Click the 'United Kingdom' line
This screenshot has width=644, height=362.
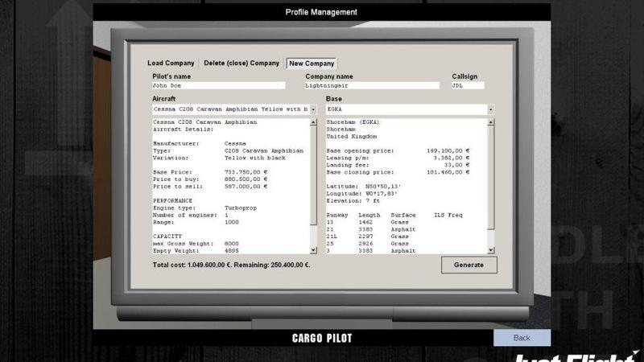coord(351,137)
